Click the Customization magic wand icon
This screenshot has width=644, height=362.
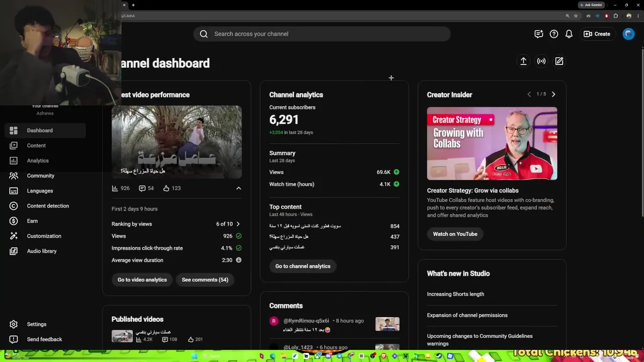point(14,236)
